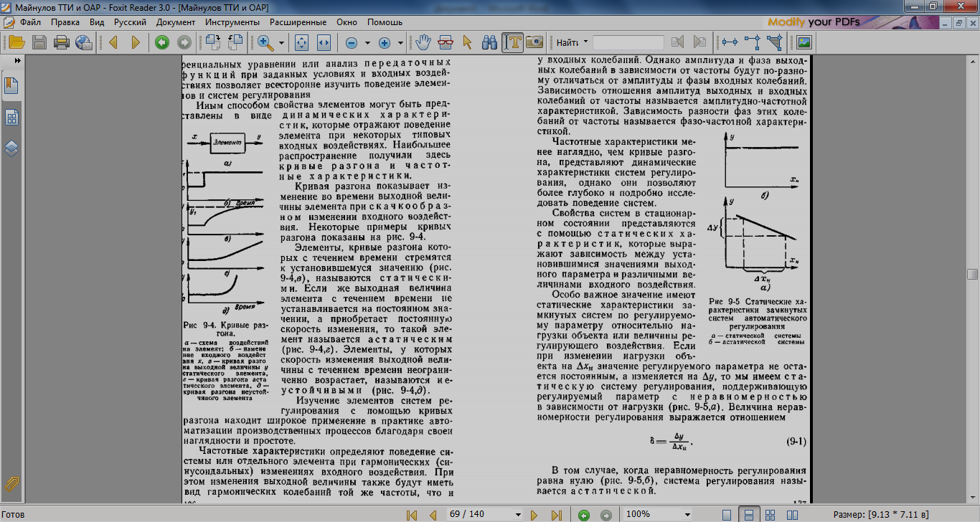This screenshot has width=980, height=522.
Task: Click the Image tool icon in toolbar
Action: tap(804, 42)
